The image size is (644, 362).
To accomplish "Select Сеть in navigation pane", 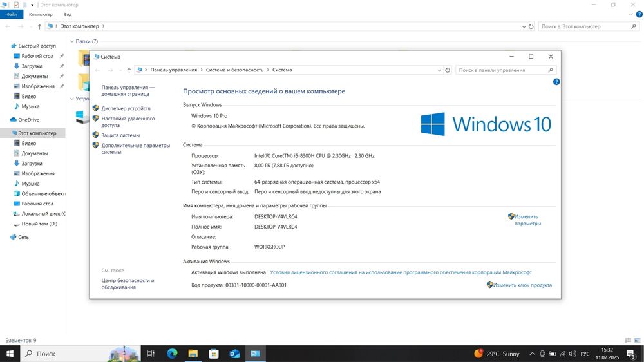I will (x=23, y=237).
